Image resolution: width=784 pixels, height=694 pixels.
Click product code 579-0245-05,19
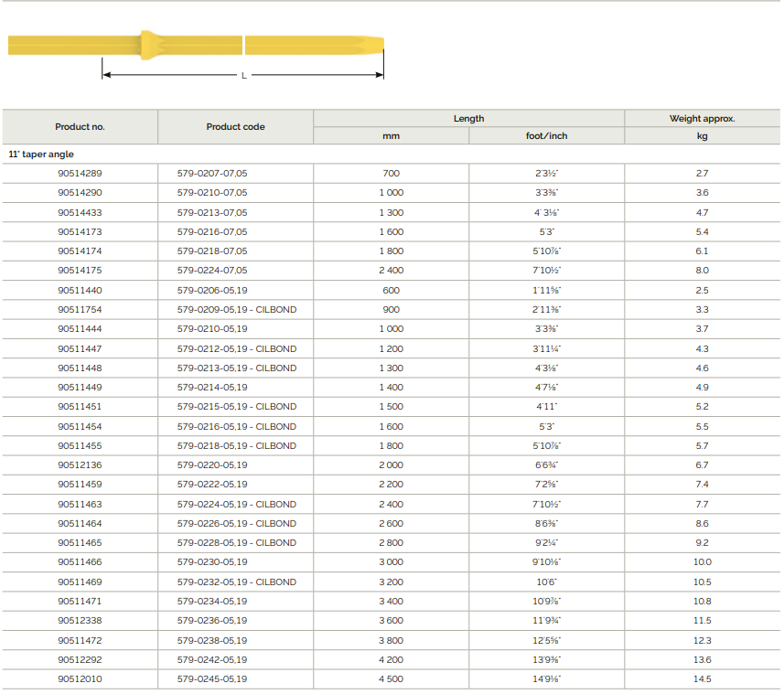pos(212,679)
